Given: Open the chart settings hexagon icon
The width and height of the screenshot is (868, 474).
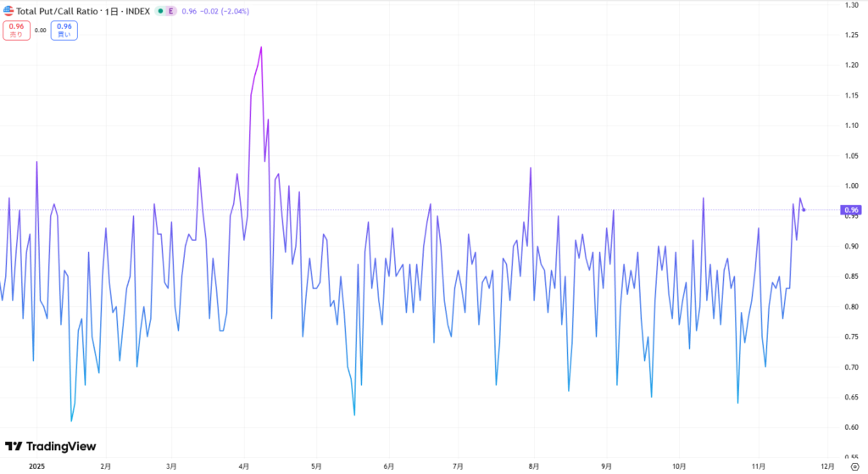Looking at the screenshot, I should pos(854,466).
